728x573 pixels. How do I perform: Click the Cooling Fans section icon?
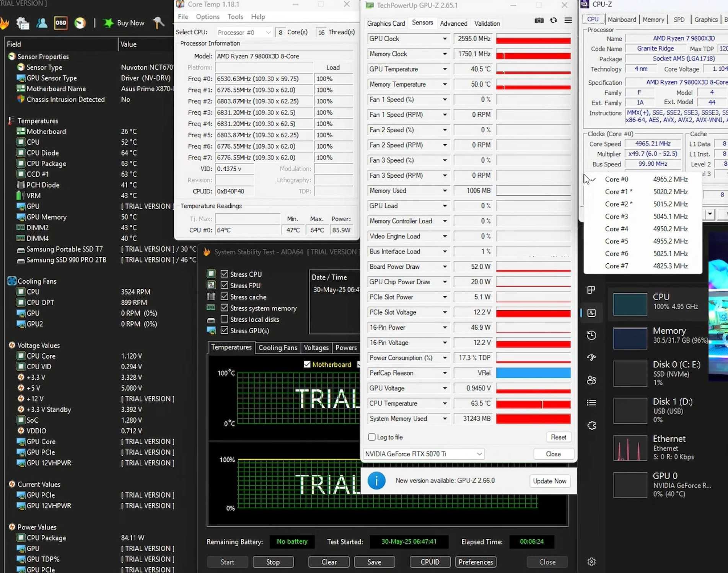click(x=12, y=281)
